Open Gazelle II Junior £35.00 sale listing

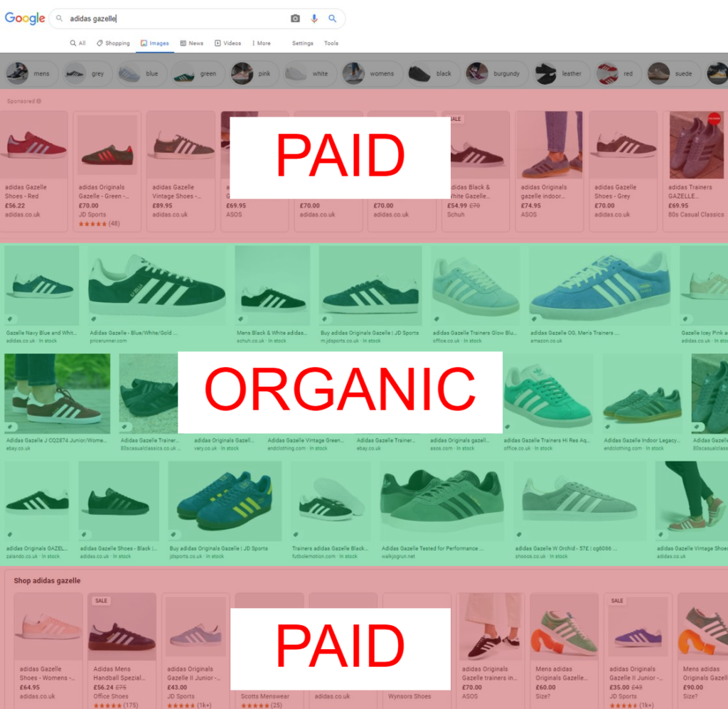pyautogui.click(x=638, y=650)
